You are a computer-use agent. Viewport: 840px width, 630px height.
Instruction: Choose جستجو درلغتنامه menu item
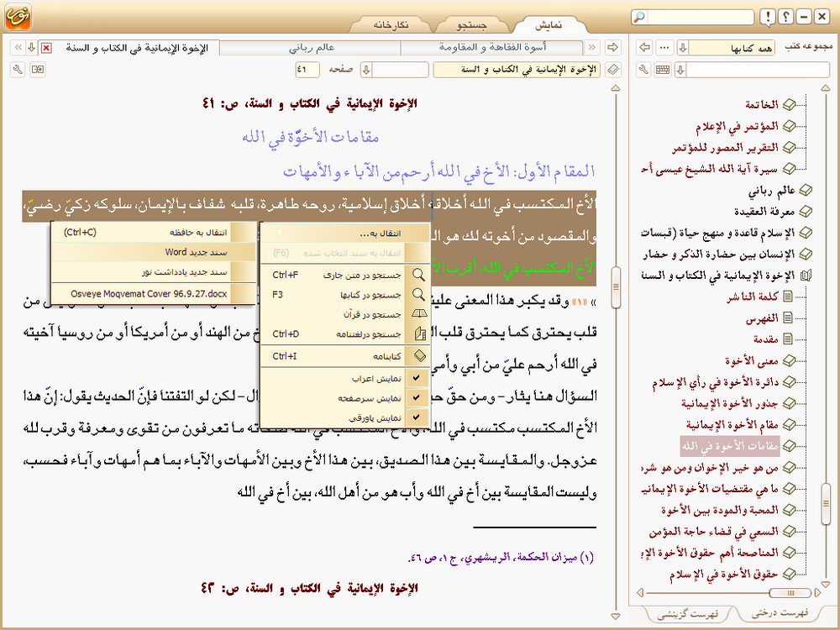pos(345,334)
